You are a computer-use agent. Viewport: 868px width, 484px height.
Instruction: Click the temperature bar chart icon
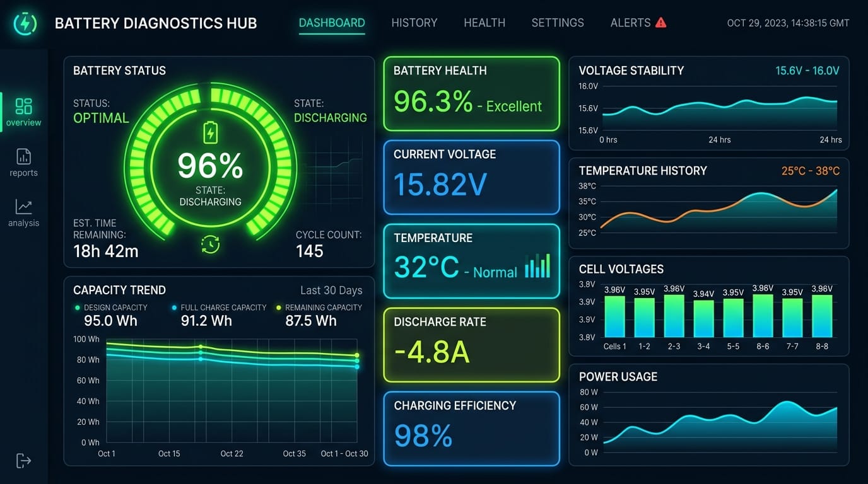[537, 266]
